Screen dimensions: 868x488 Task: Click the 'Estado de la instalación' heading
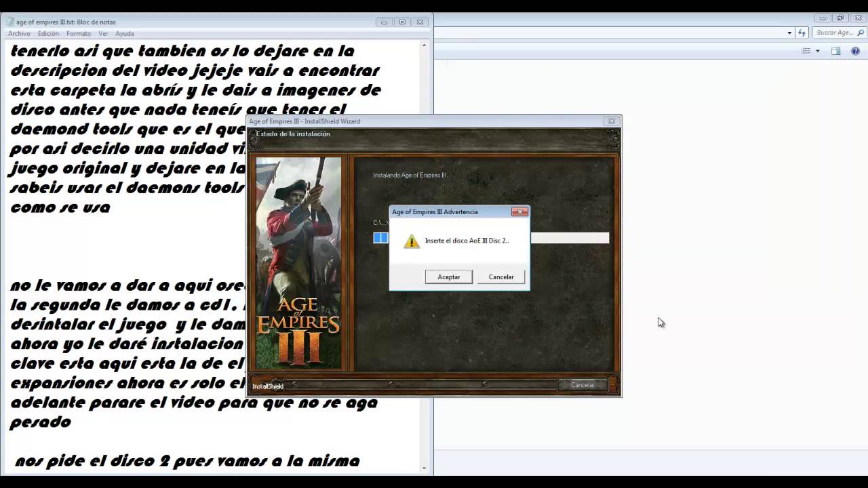(293, 134)
